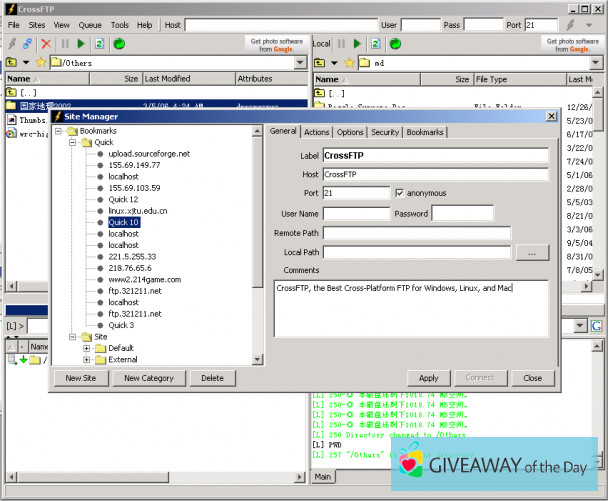Click the yellow star bookmark icon beside /Others

42,62
